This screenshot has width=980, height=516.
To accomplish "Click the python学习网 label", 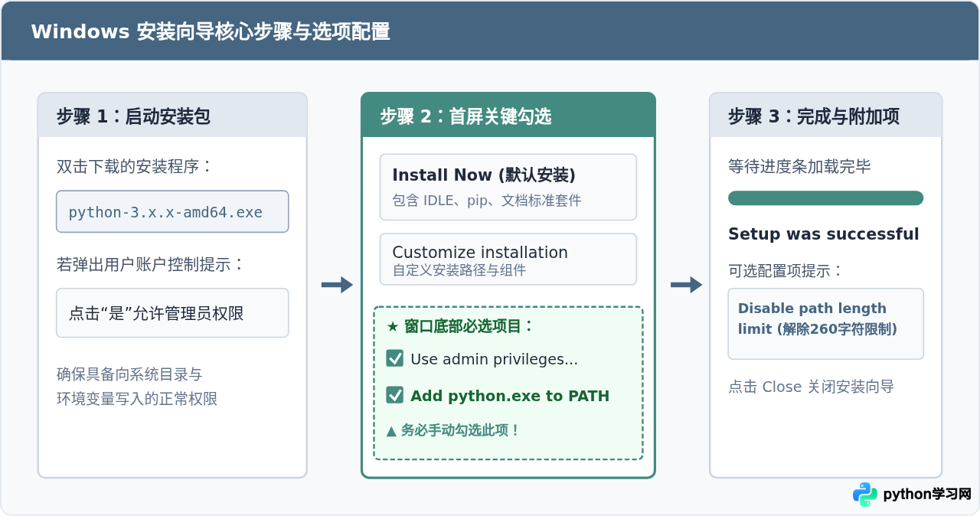I will (x=927, y=495).
